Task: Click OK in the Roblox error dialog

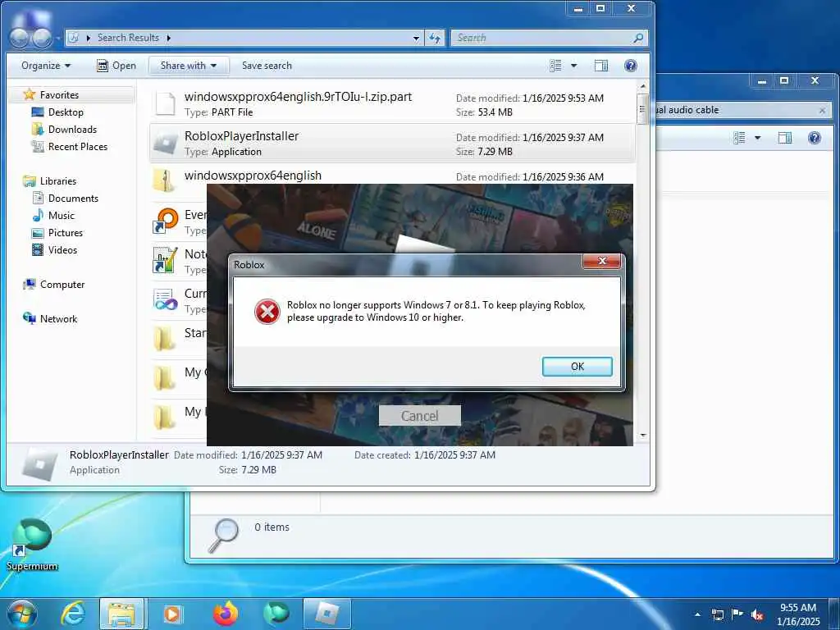Action: 577,367
